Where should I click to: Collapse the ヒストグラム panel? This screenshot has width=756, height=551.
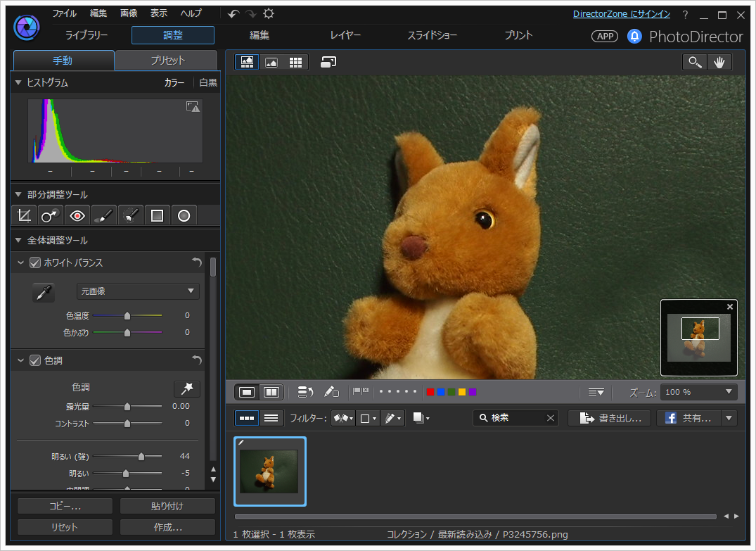tap(17, 82)
